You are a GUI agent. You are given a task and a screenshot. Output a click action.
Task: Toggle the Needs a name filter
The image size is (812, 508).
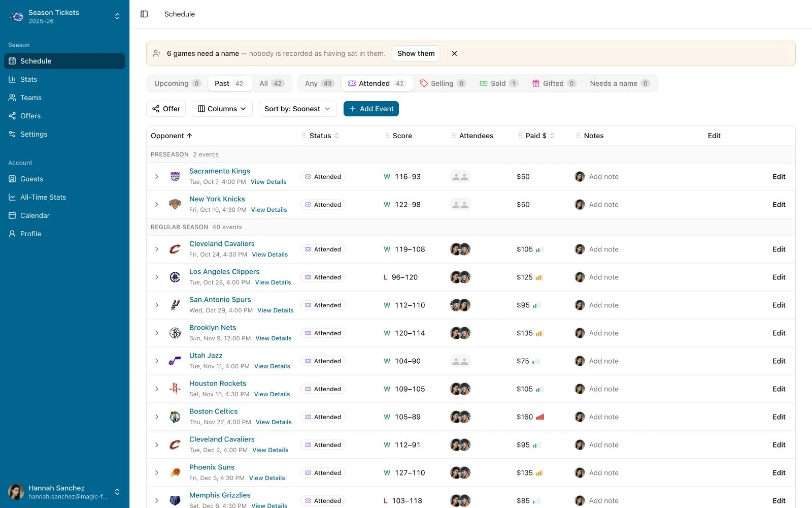coord(620,83)
